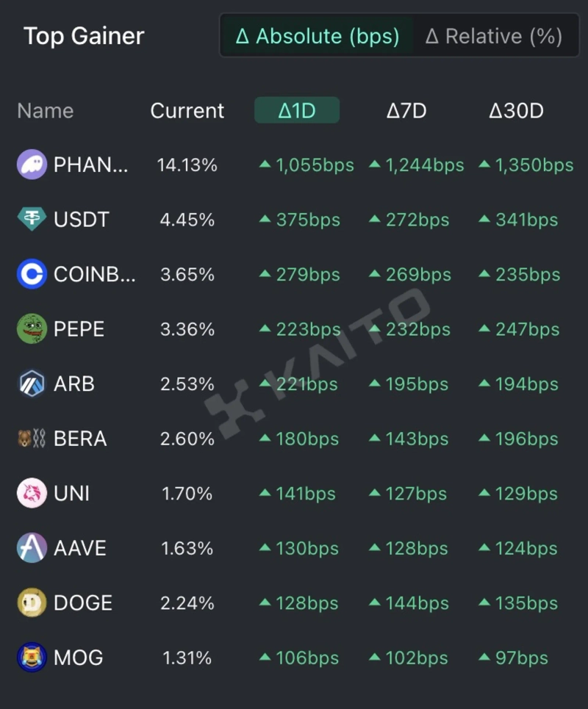Viewport: 588px width, 709px height.
Task: Open the DOGE token name link
Action: click(83, 603)
